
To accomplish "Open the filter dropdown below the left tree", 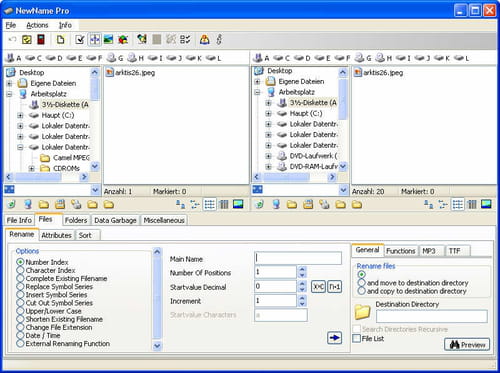I will [95, 190].
